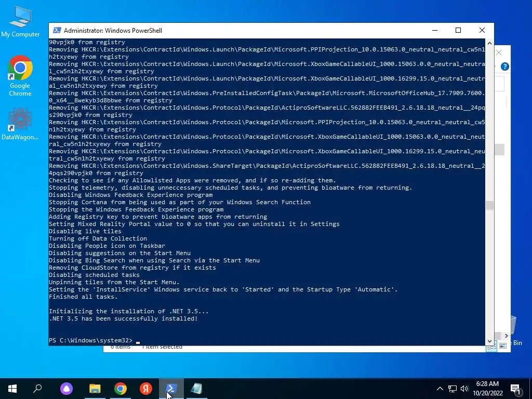Screen dimensions: 532x399
Task: Click 'Disabling People icon on Taskbar' line
Action: coord(107,246)
